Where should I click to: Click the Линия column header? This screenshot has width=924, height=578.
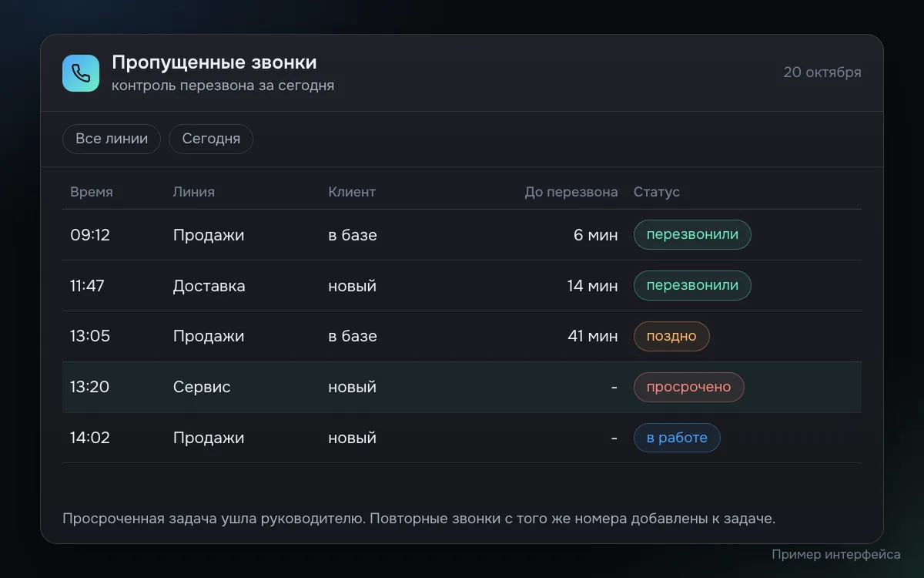(194, 192)
